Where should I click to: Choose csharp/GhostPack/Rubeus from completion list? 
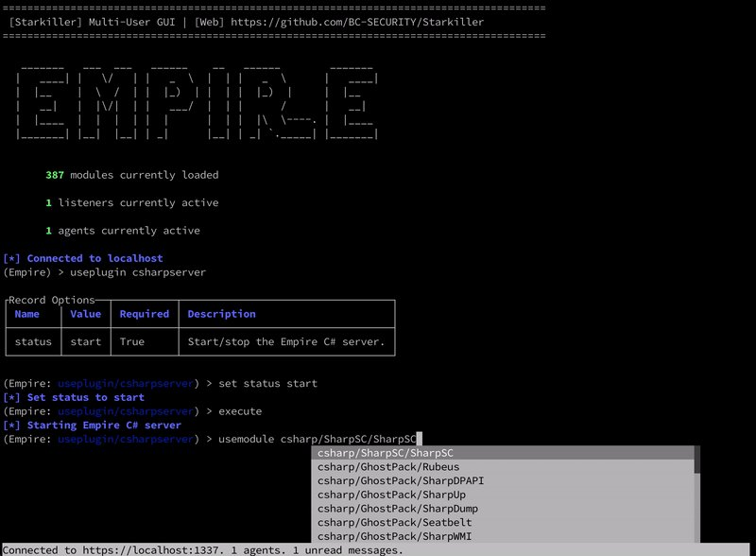(503, 467)
